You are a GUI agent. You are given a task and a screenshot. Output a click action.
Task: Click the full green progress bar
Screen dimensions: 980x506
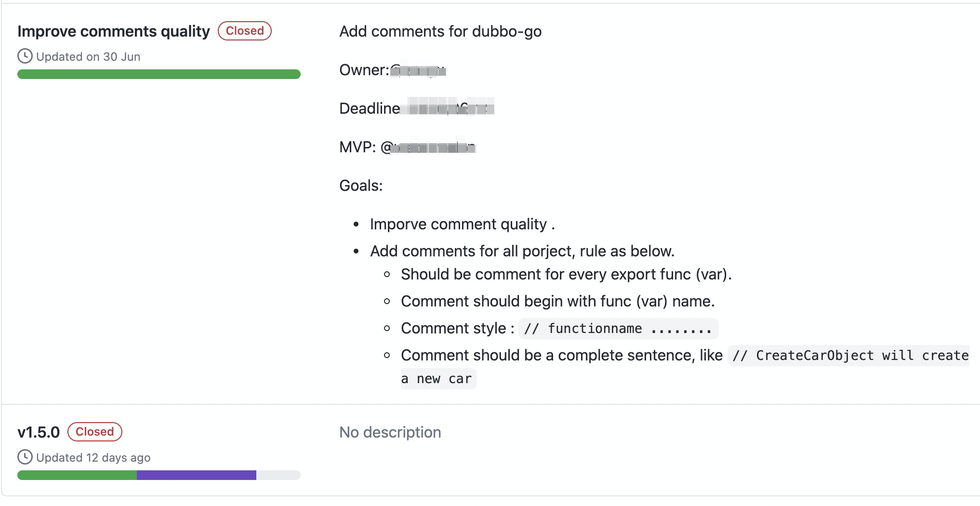tap(159, 74)
